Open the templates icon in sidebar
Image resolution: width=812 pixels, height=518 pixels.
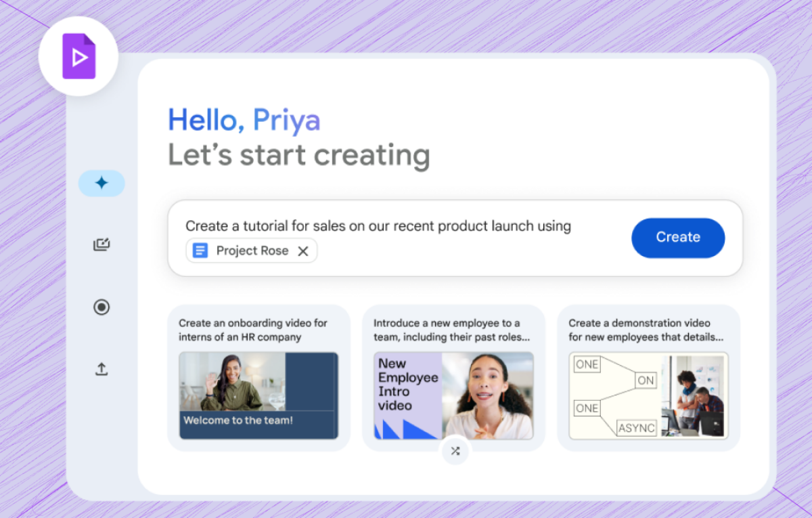point(101,244)
